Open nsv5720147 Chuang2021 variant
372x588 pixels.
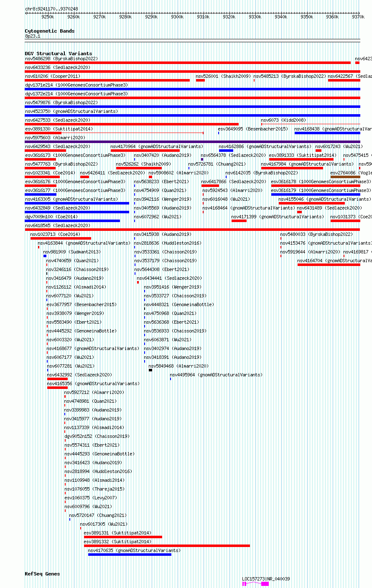[x=98, y=515]
